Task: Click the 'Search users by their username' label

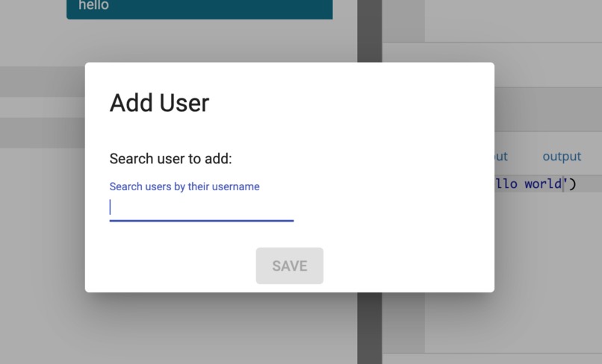Action: 184,186
